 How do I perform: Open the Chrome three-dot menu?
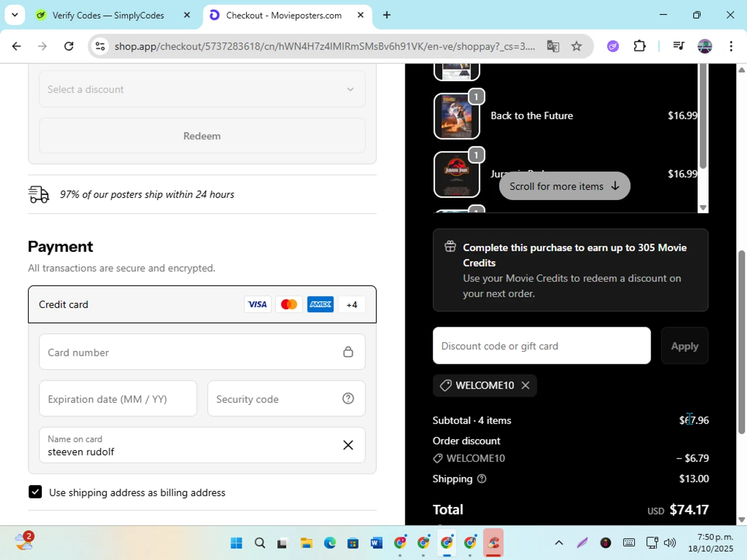(731, 46)
